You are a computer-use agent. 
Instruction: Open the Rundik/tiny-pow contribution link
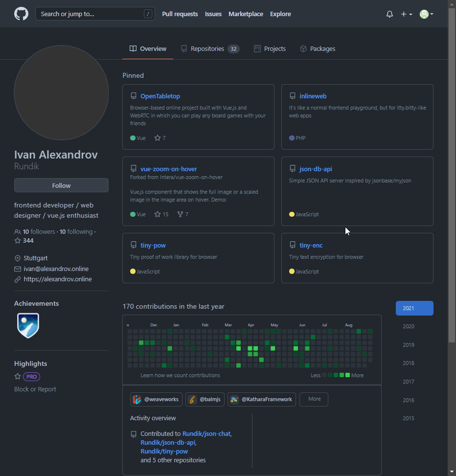point(164,452)
